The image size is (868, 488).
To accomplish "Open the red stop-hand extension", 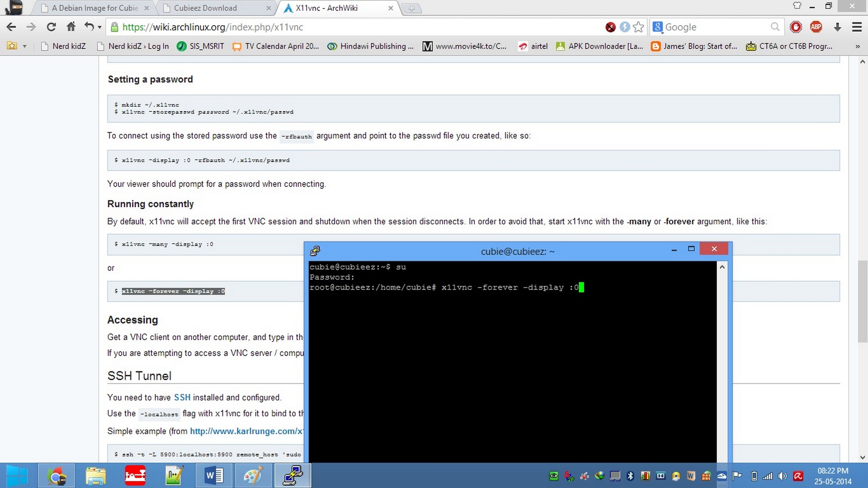I will coord(796,27).
